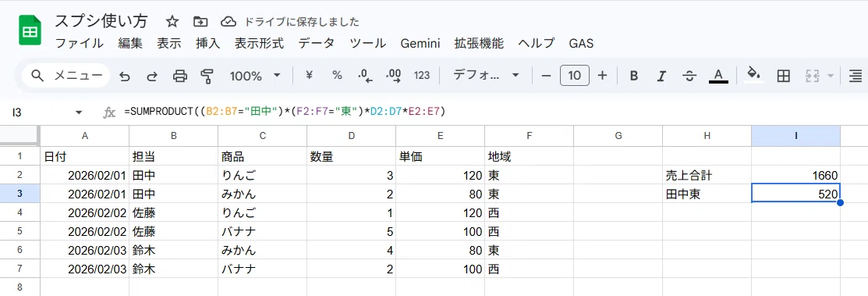Click the SUMPRODUCT formula in formula bar
The height and width of the screenshot is (296, 868).
coord(285,112)
